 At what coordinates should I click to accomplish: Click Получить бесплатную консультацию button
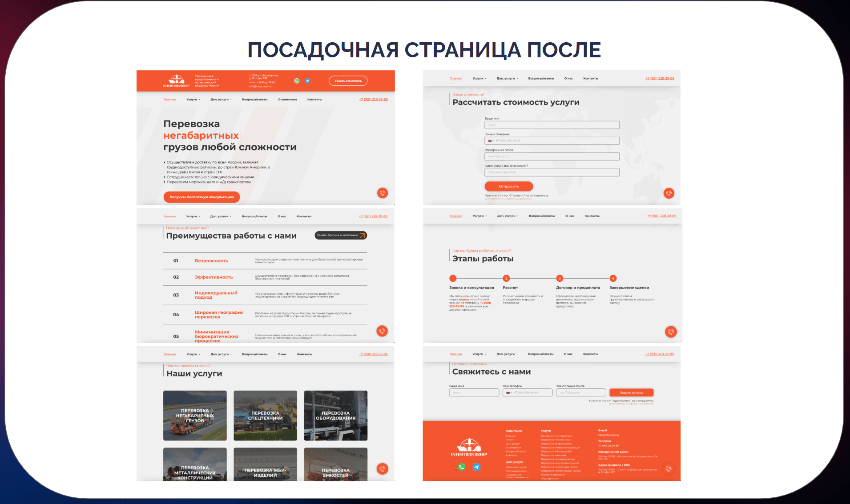[x=201, y=197]
